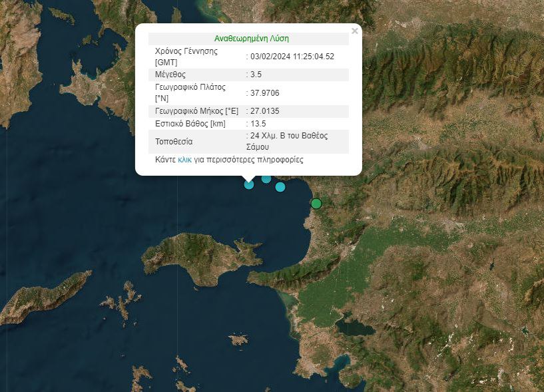The width and height of the screenshot is (544, 392).
Task: Click the 'Χρόνος Γέννησης [GMT]' label
Action: pyautogui.click(x=186, y=57)
